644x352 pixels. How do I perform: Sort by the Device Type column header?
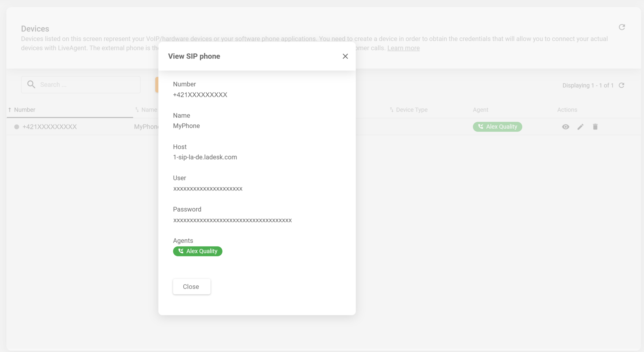(x=411, y=110)
